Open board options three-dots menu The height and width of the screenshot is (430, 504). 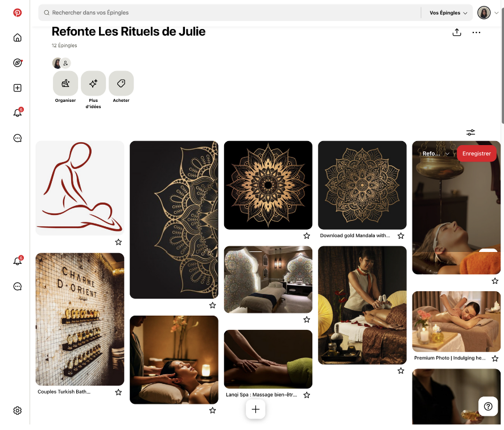(x=476, y=32)
